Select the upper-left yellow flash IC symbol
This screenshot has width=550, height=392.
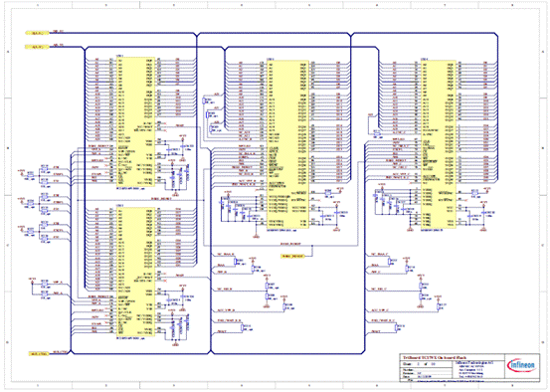(x=135, y=121)
